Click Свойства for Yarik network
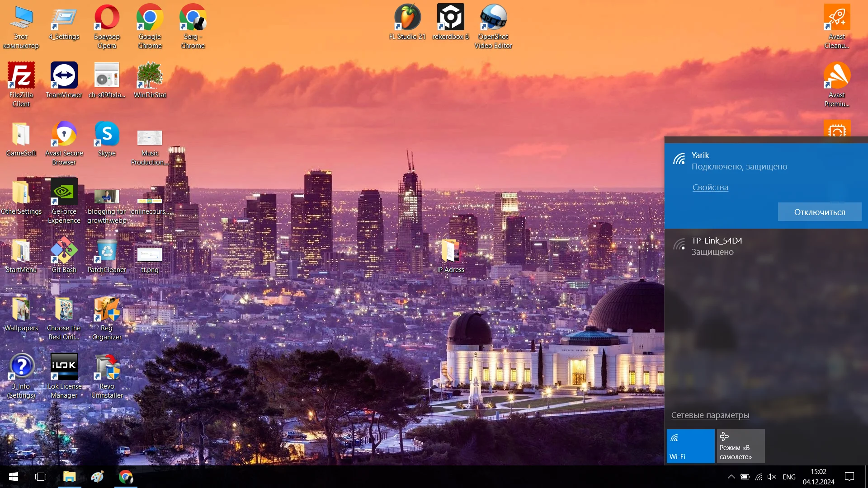The height and width of the screenshot is (488, 868). pyautogui.click(x=710, y=187)
